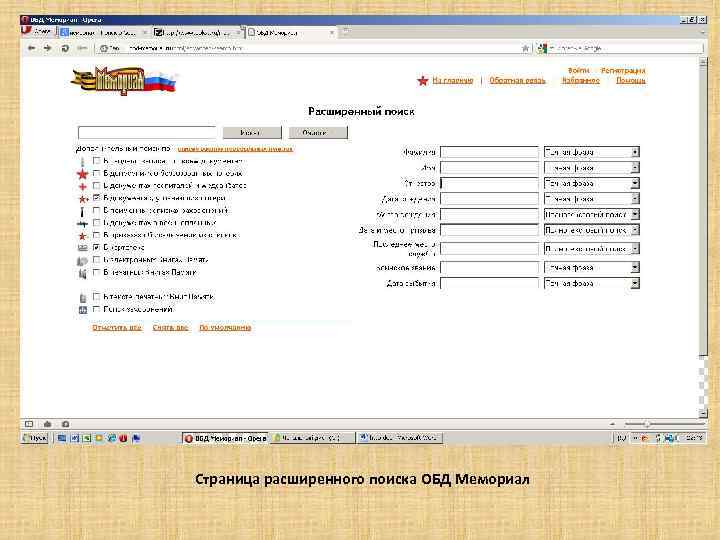Screen dimensions: 720x540
Task: Enable В документах о военнопленных checkbox
Action: pyautogui.click(x=96, y=223)
